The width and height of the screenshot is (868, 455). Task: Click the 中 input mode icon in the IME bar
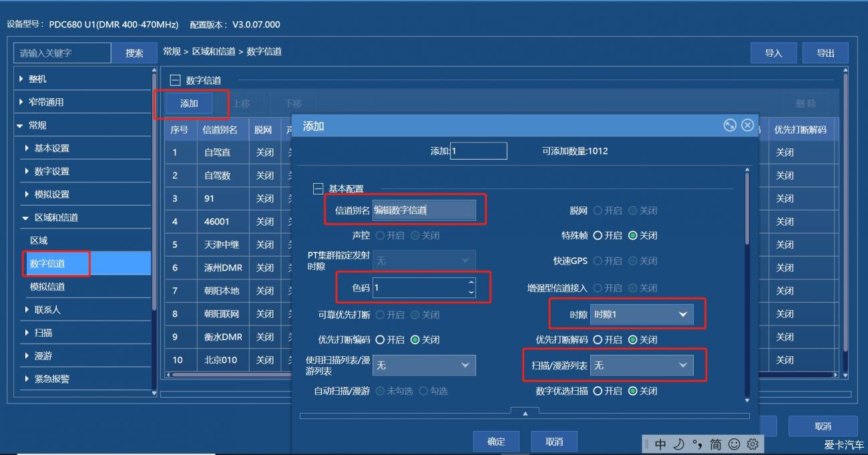click(x=660, y=444)
